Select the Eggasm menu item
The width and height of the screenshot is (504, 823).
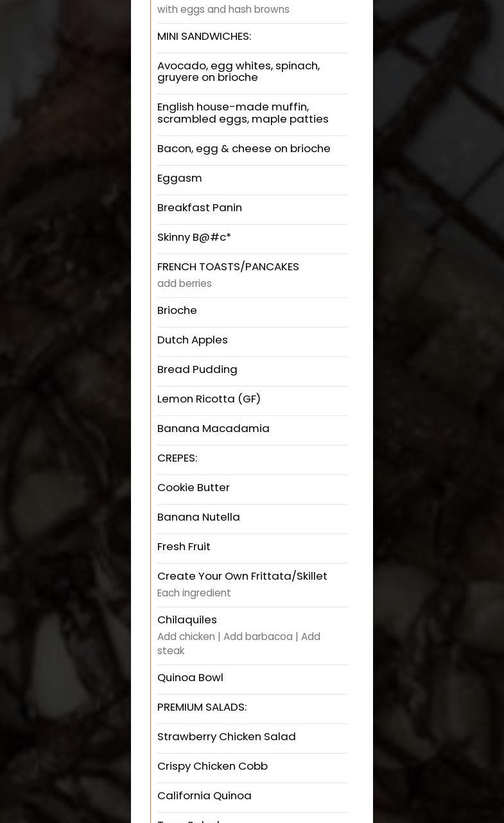180,178
